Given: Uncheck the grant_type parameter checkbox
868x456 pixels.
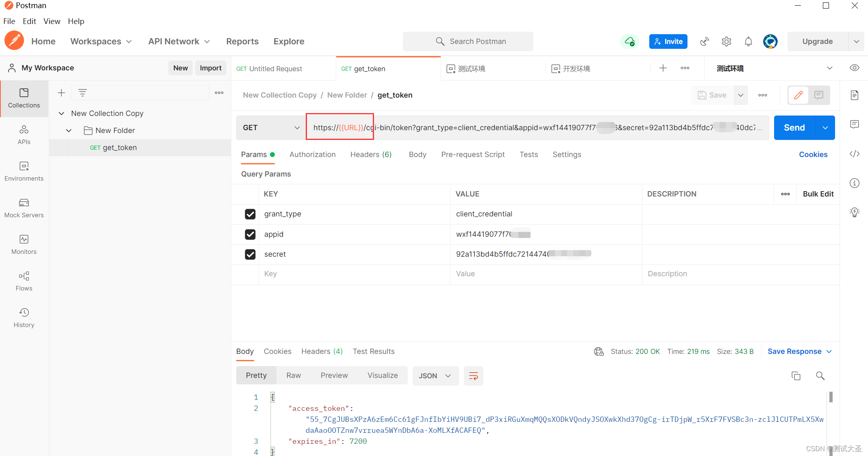Looking at the screenshot, I should pyautogui.click(x=250, y=214).
